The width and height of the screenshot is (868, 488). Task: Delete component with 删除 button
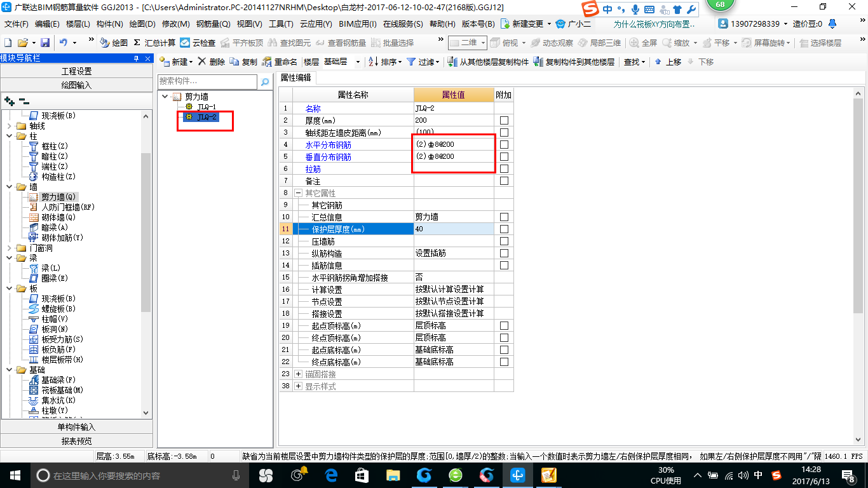pos(212,62)
